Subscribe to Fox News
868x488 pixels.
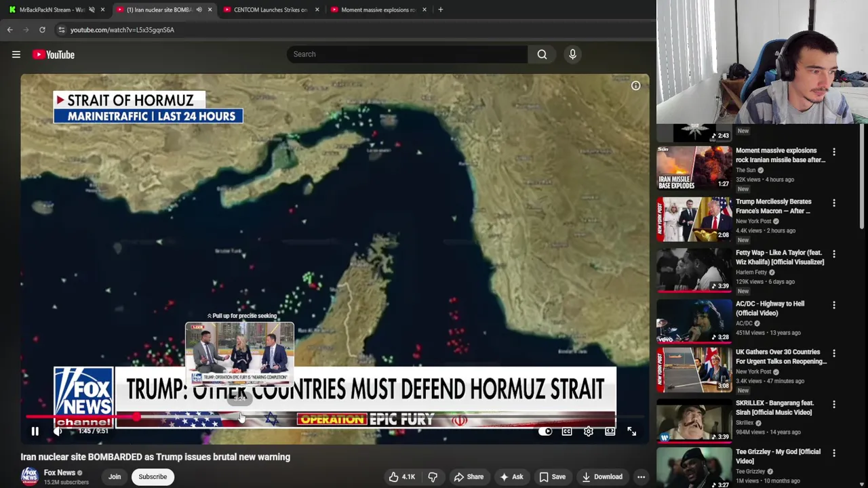point(153,476)
